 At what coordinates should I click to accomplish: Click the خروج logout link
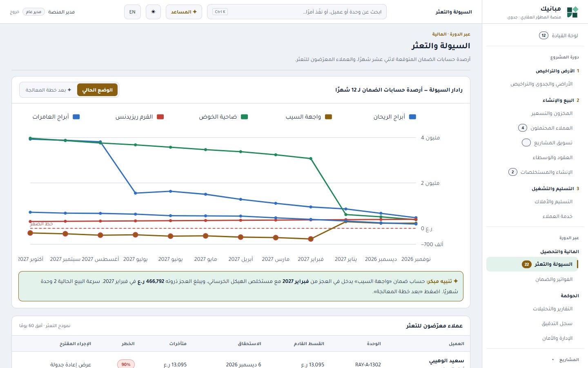pos(15,12)
